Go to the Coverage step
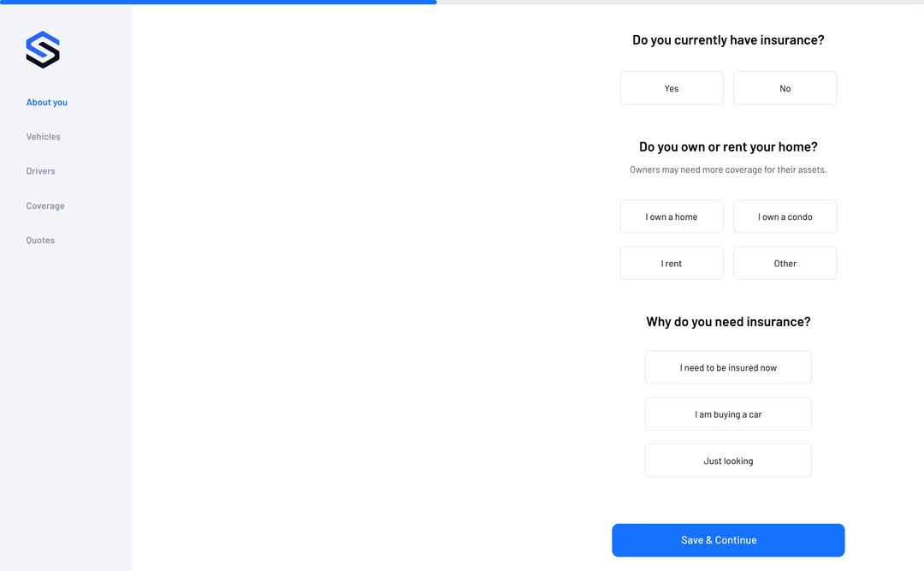The width and height of the screenshot is (924, 571). pyautogui.click(x=44, y=205)
